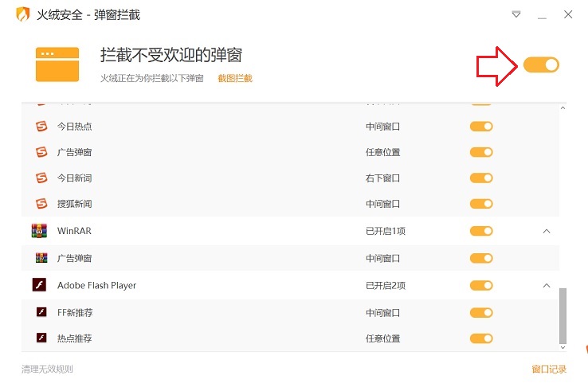Image resolution: width=588 pixels, height=387 pixels.
Task: Click the Adobe Flash Player icon
Action: (39, 285)
